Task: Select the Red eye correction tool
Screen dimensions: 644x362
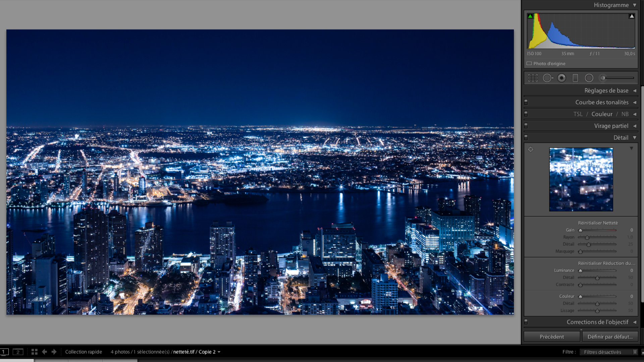Action: click(561, 78)
